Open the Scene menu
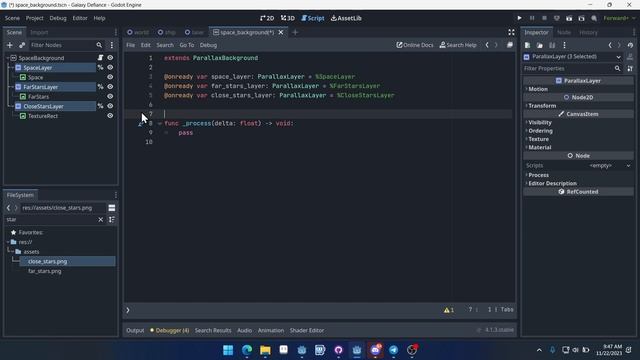This screenshot has height=360, width=640. tap(12, 18)
